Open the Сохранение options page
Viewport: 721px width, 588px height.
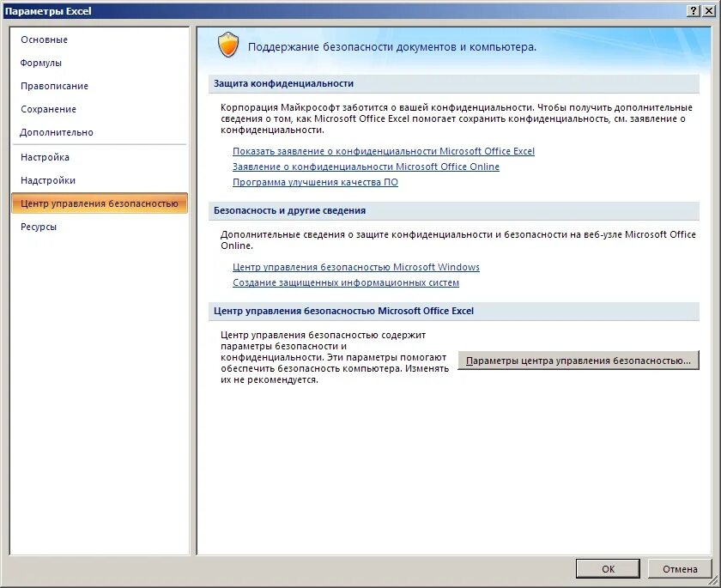(99, 109)
